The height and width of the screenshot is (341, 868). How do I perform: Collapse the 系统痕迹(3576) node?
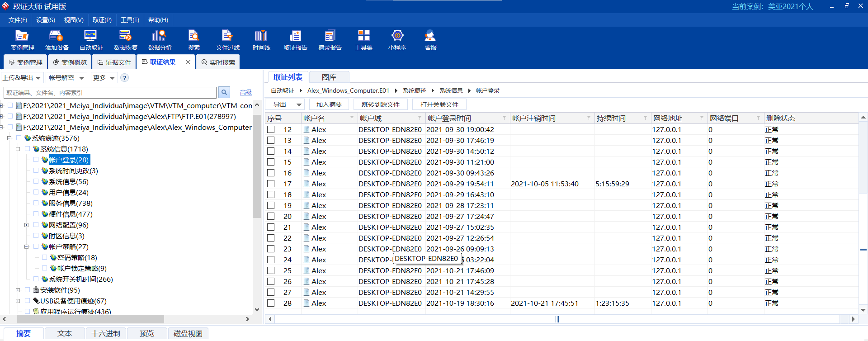coord(9,138)
